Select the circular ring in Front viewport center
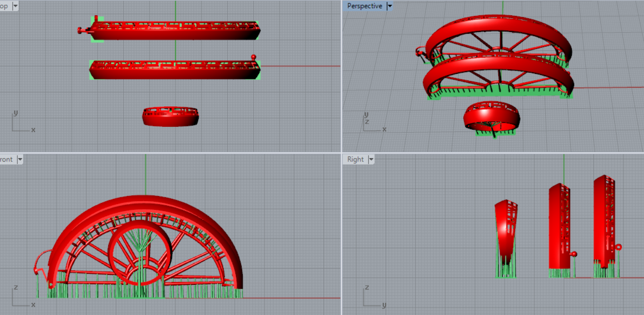 point(113,253)
